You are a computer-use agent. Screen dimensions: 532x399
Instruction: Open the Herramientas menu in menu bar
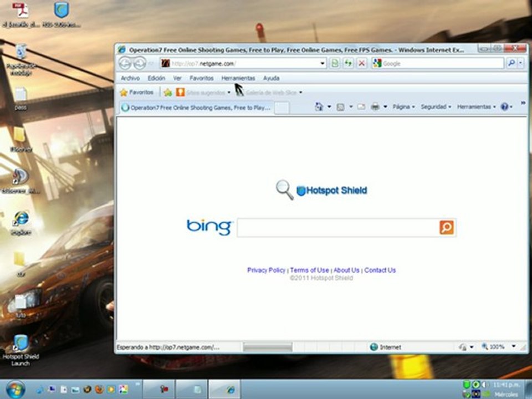click(238, 78)
